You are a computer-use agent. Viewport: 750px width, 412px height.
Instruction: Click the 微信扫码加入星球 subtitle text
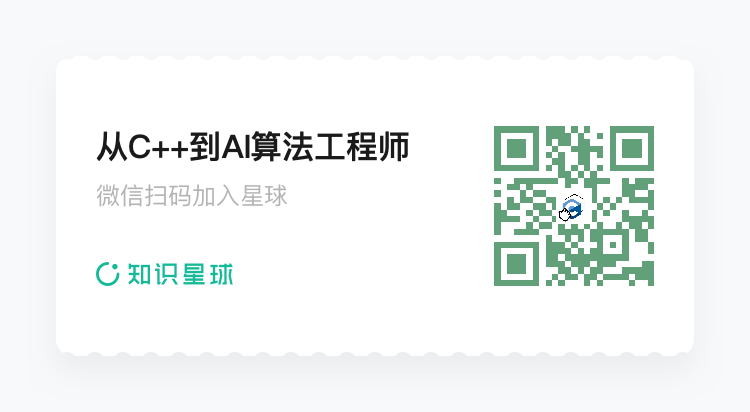192,195
